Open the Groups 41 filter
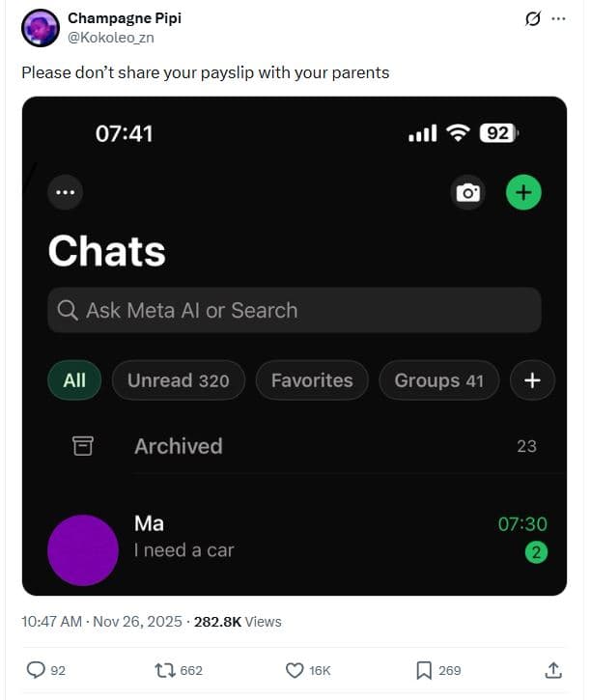This screenshot has height=700, width=591. (x=438, y=380)
